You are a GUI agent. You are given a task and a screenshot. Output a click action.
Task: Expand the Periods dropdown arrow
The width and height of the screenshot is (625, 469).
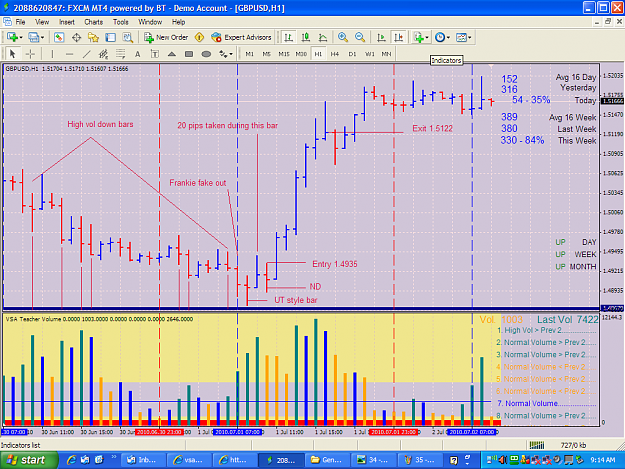tap(448, 38)
